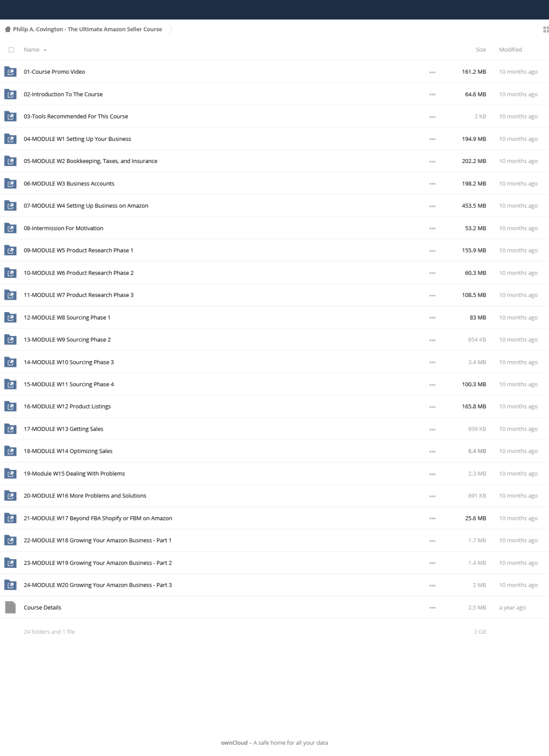
Task: Open more actions for 07-MODULE W4 folder
Action: (432, 206)
